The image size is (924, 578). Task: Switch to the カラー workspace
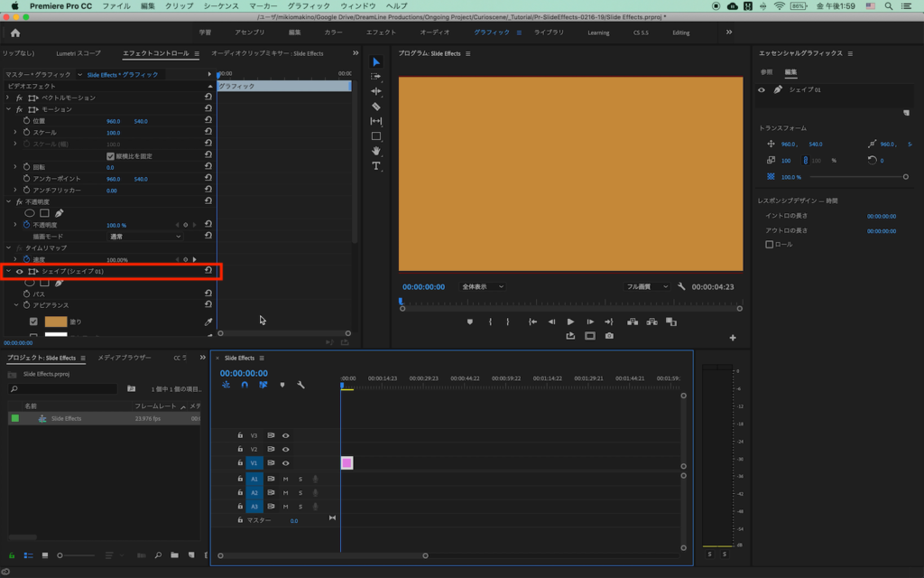333,33
